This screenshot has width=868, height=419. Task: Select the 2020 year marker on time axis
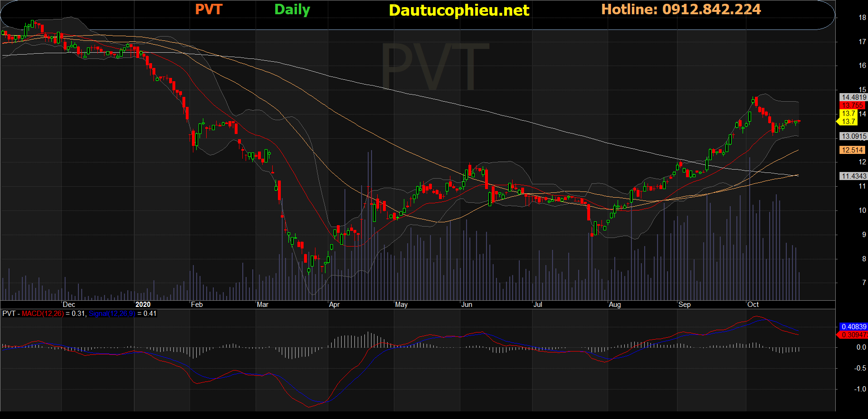143,305
